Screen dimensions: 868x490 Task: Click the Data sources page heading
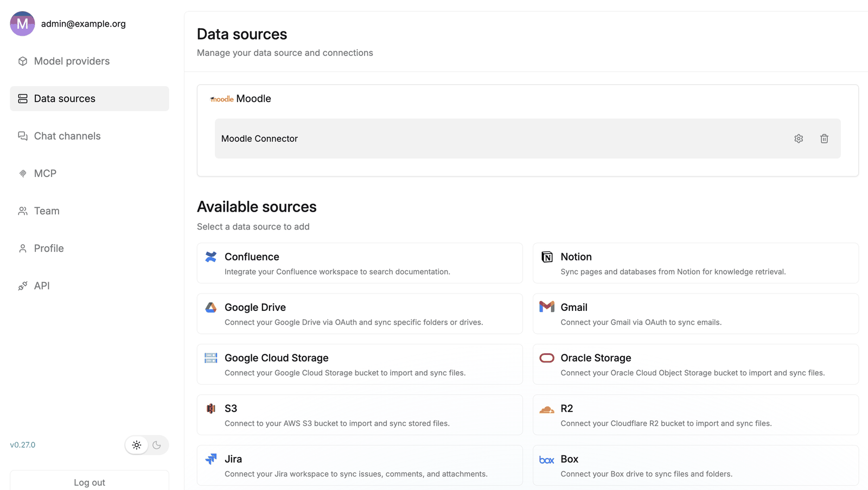click(x=242, y=34)
